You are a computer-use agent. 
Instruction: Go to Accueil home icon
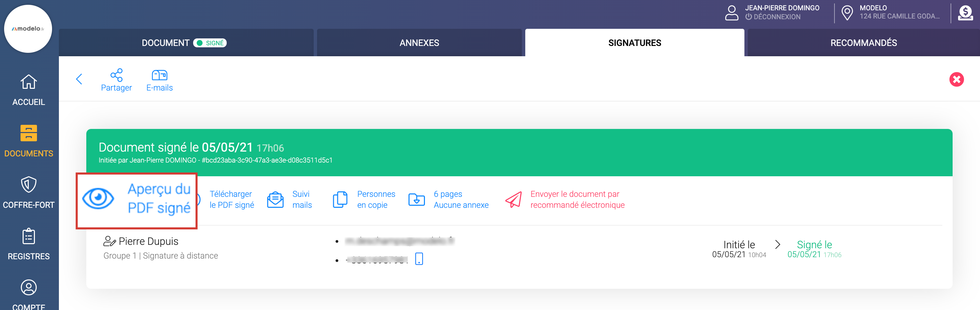pos(28,82)
